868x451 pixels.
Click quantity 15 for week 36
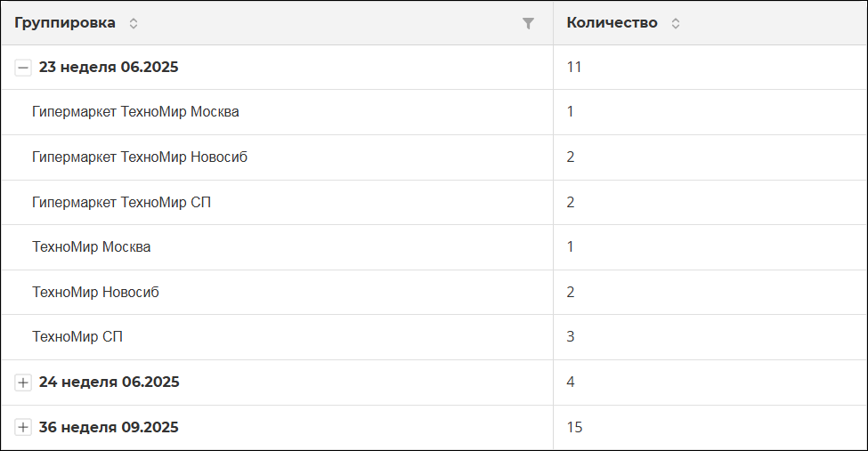point(574,427)
